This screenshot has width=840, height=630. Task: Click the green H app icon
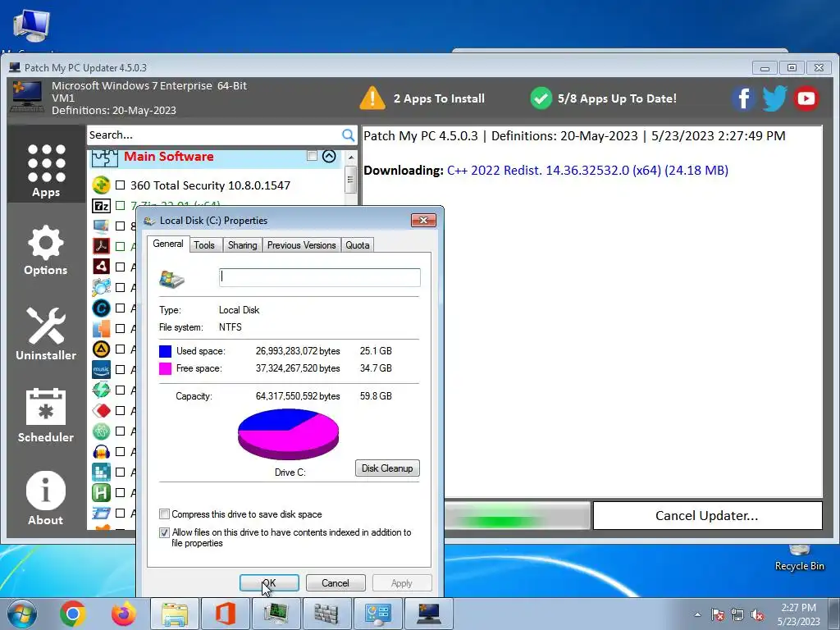pos(101,492)
